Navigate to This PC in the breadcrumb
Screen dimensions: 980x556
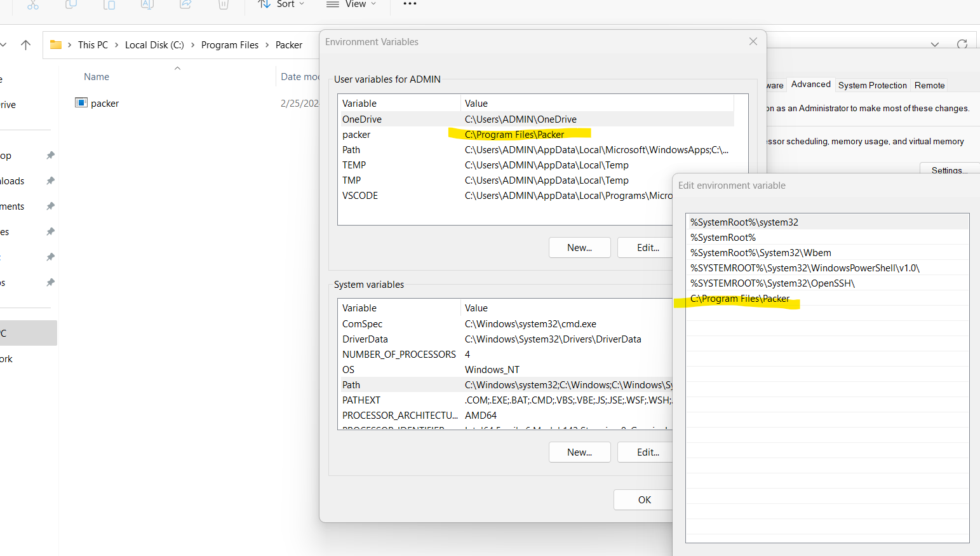[x=93, y=44]
